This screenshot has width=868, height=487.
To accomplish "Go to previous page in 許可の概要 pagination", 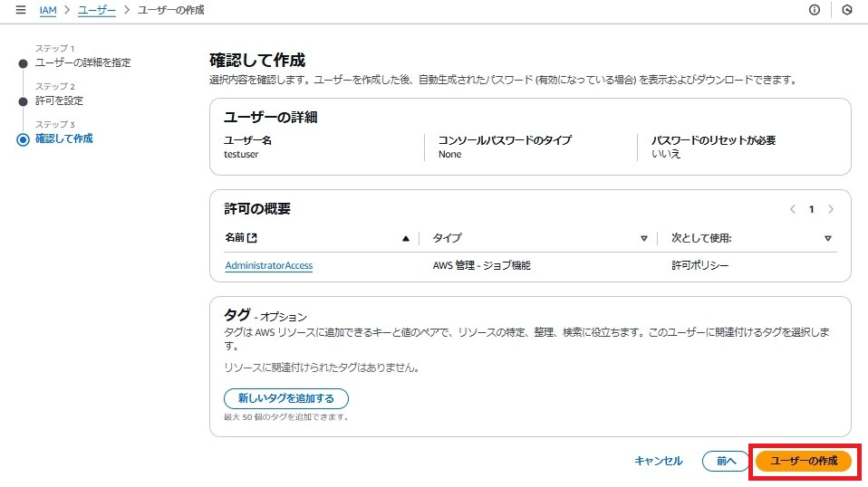I will pyautogui.click(x=793, y=209).
